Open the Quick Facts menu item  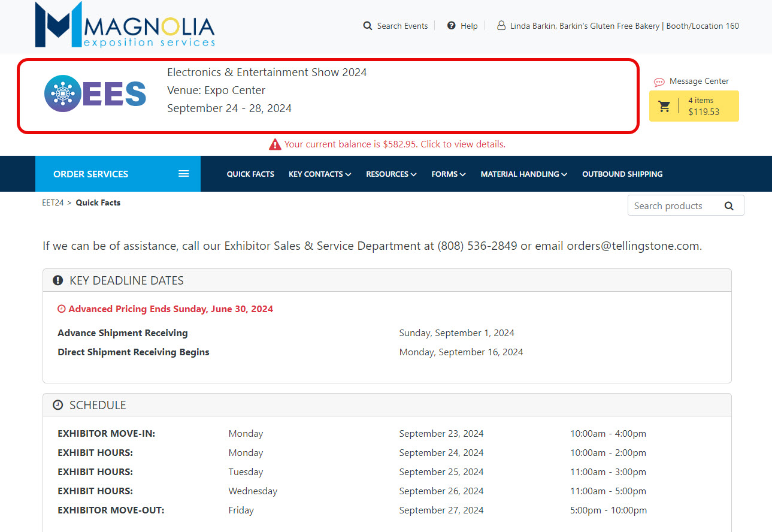point(250,174)
